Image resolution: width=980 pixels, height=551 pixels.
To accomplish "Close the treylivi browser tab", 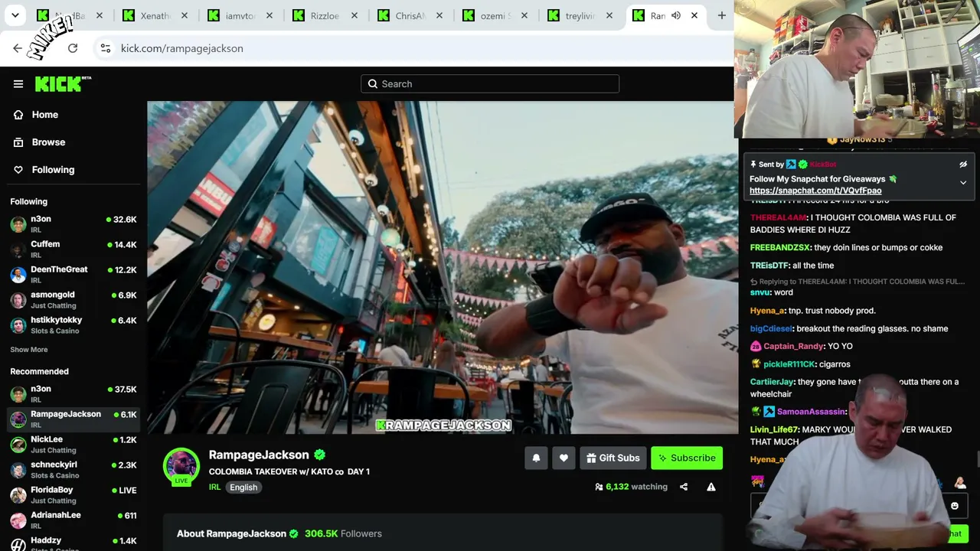I will tap(609, 15).
